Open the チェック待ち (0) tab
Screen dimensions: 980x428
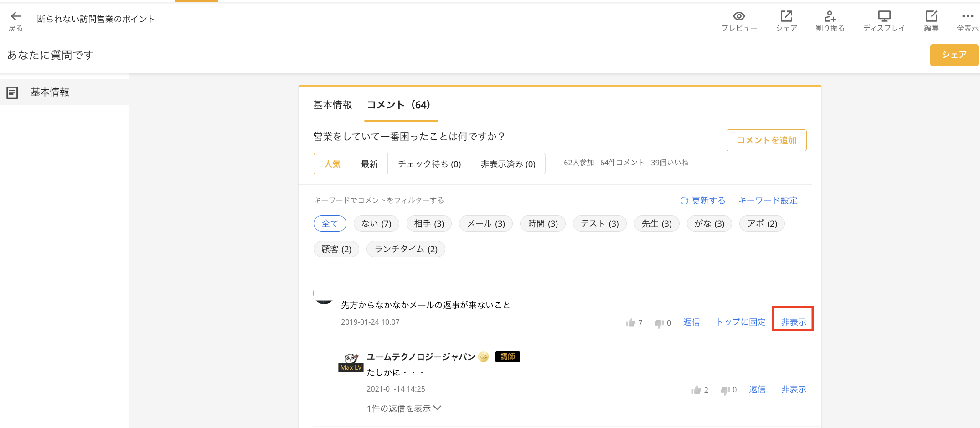click(x=429, y=164)
